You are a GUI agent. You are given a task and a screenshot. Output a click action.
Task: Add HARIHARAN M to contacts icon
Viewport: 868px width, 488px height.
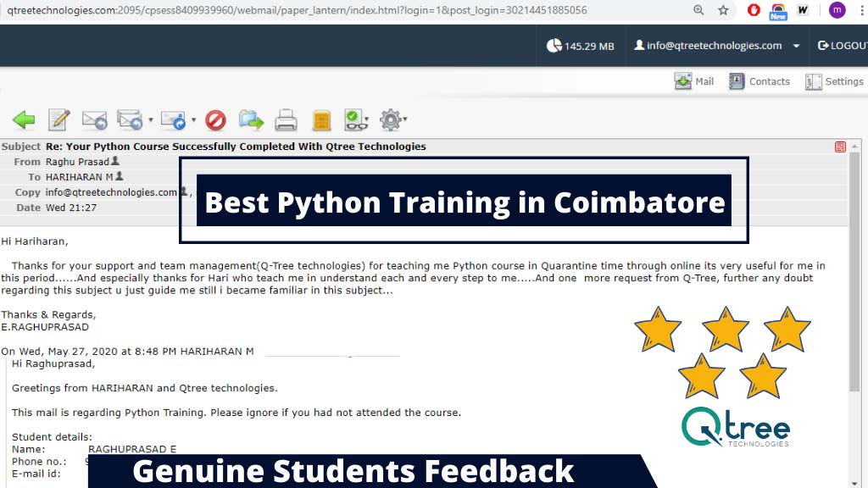click(x=119, y=176)
